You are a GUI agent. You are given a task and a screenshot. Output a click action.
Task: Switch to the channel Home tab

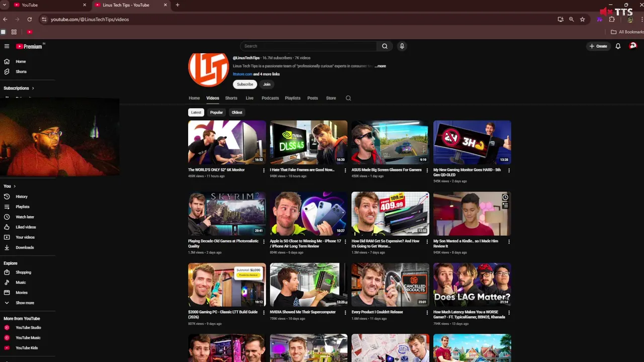pyautogui.click(x=194, y=98)
